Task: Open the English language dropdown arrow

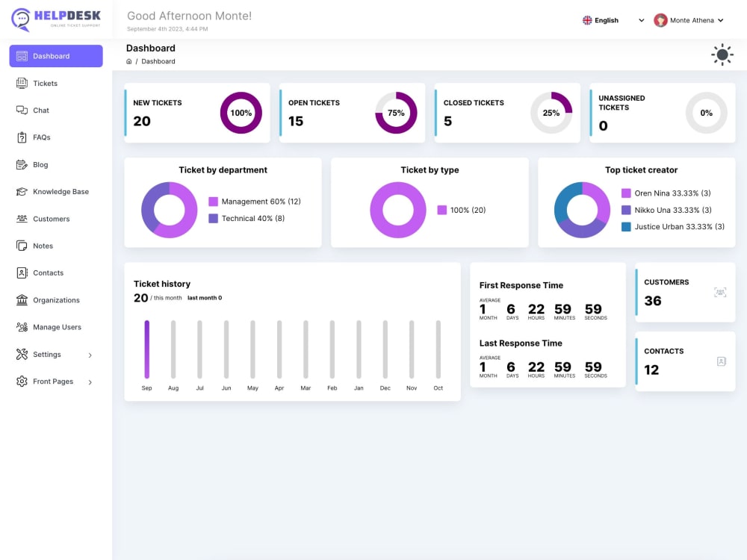Action: coord(641,20)
